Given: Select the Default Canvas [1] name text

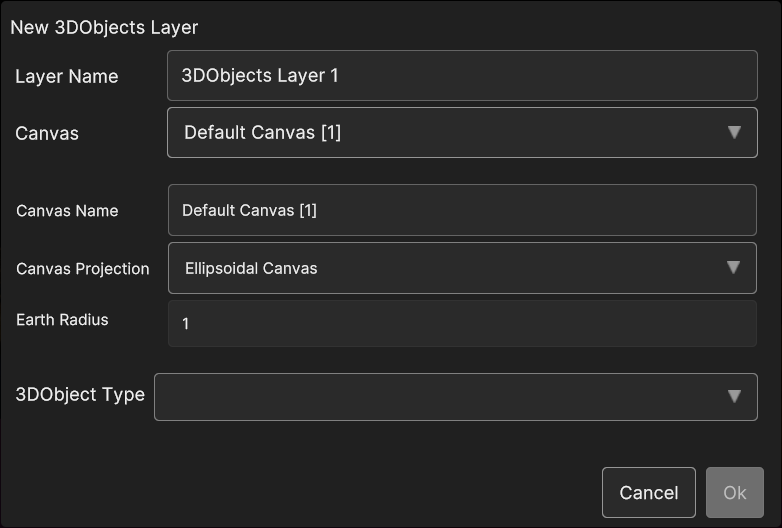Looking at the screenshot, I should pyautogui.click(x=249, y=211).
